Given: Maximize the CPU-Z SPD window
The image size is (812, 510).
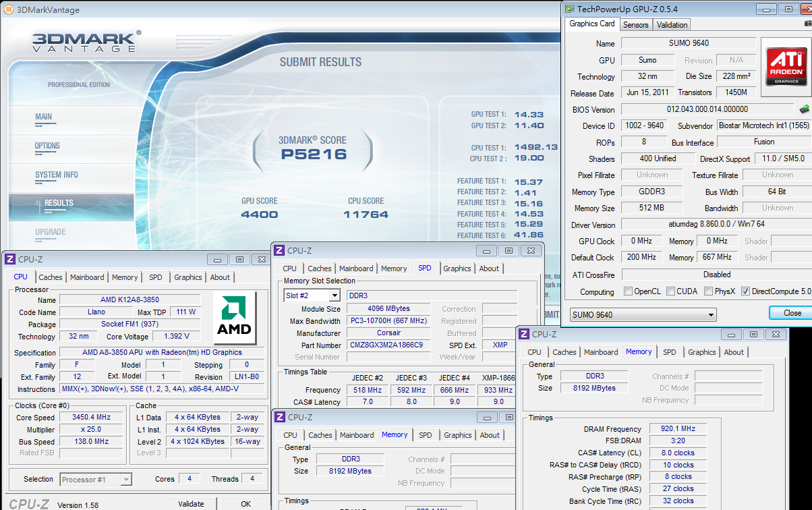Looking at the screenshot, I should (509, 250).
